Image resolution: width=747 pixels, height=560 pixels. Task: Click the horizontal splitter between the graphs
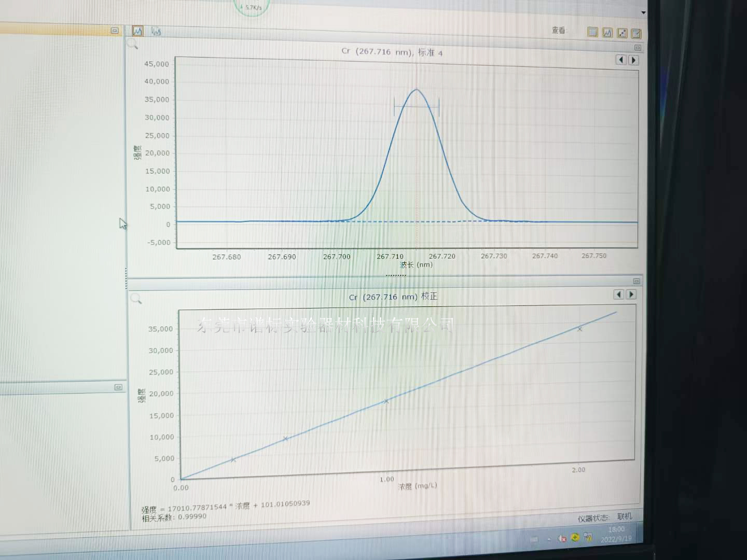coord(396,275)
